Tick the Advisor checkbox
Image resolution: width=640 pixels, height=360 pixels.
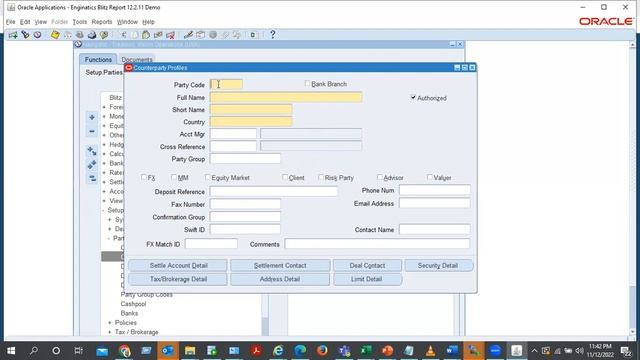[380, 177]
